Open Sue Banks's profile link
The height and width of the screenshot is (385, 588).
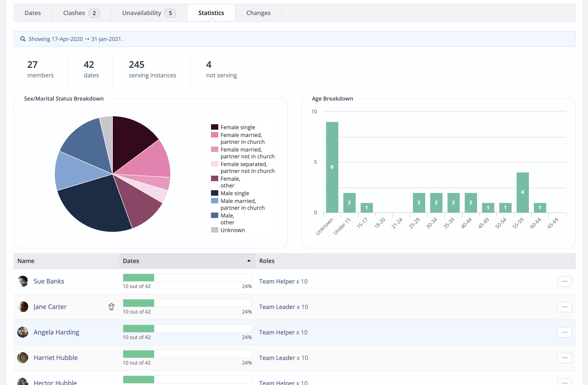(x=49, y=281)
